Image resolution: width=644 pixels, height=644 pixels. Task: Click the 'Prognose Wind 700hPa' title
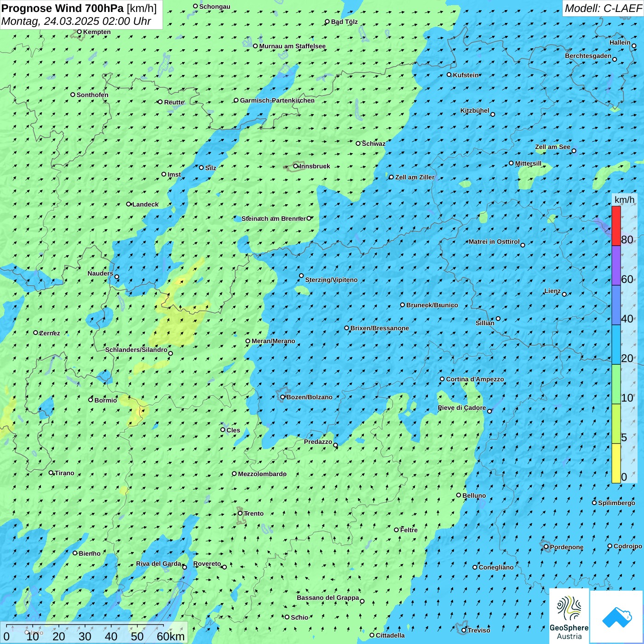pos(63,8)
